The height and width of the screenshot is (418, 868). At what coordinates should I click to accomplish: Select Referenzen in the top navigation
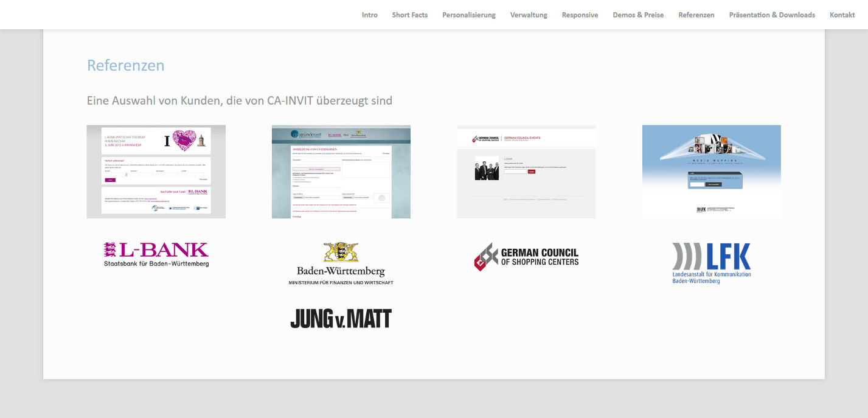(696, 15)
